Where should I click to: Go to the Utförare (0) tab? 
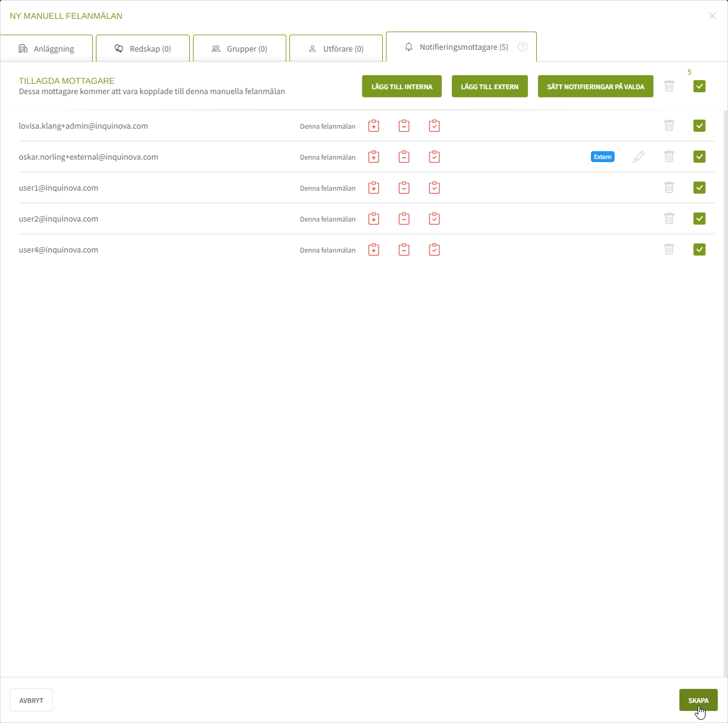click(336, 49)
